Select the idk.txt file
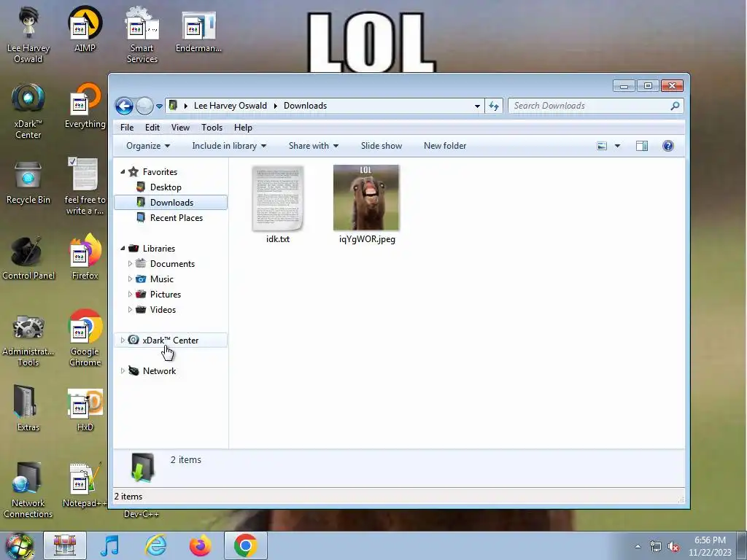 278,205
